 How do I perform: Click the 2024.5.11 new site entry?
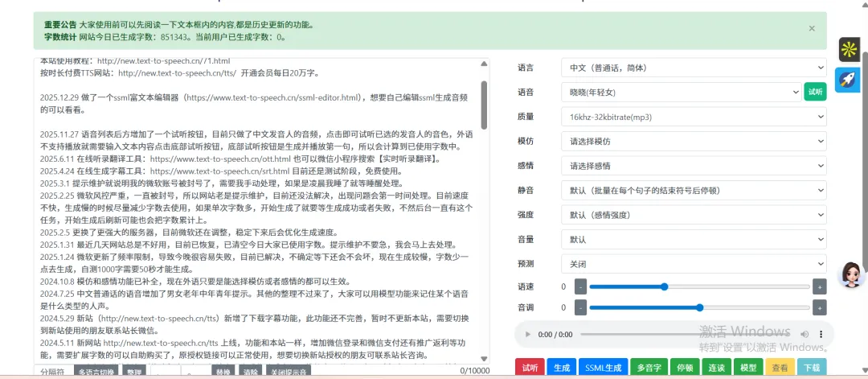255,348
